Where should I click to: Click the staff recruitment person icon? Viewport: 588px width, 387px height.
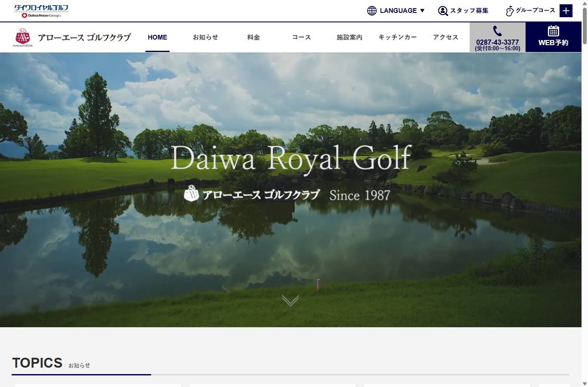coord(443,11)
